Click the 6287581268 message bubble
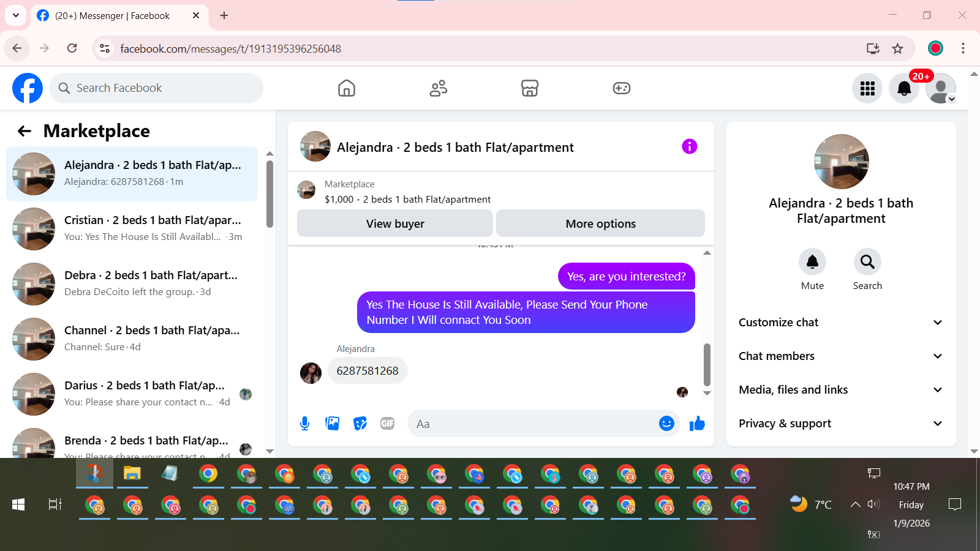Viewport: 980px width, 551px height. [x=367, y=371]
